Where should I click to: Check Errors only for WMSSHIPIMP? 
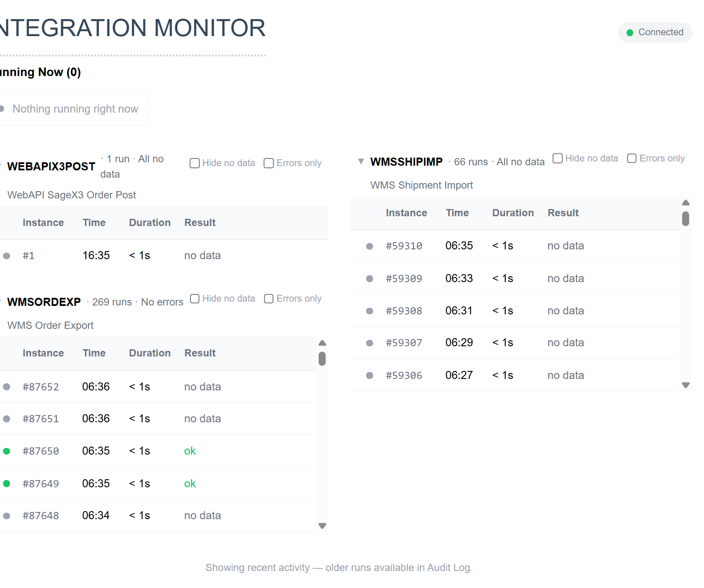tap(632, 158)
